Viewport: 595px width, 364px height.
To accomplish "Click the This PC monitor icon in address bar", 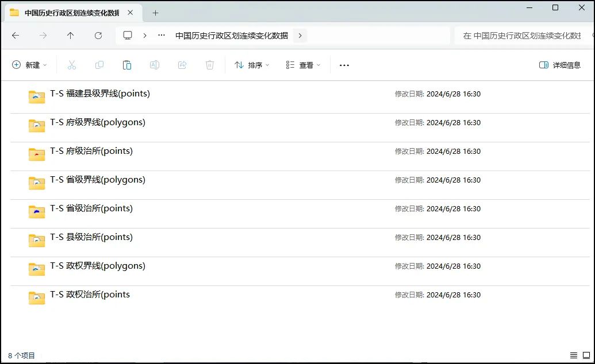I will click(128, 36).
